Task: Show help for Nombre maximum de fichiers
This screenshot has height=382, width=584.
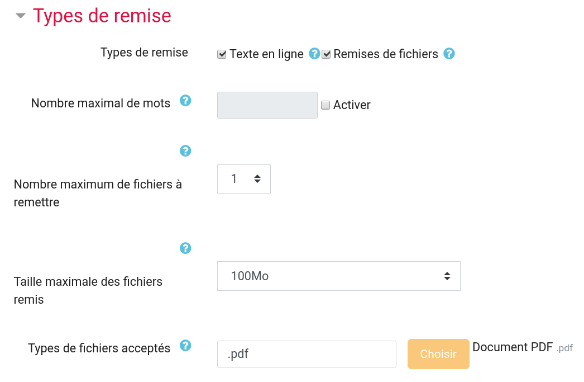Action: [x=185, y=151]
